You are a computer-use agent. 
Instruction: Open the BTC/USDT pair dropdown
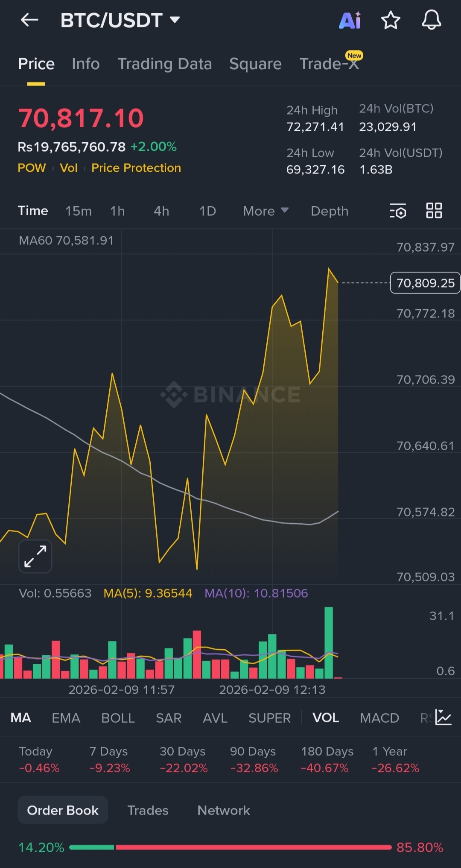(120, 20)
